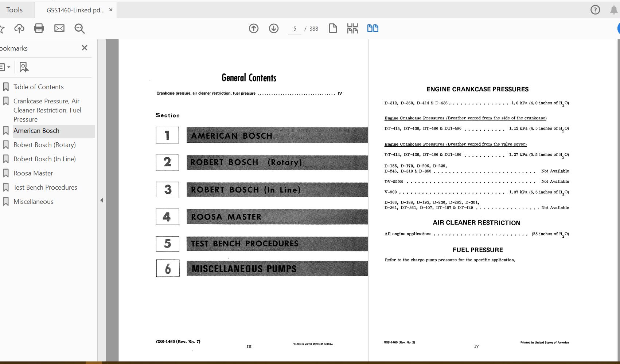Upload file using the cloud icon
620x364 pixels.
19,28
